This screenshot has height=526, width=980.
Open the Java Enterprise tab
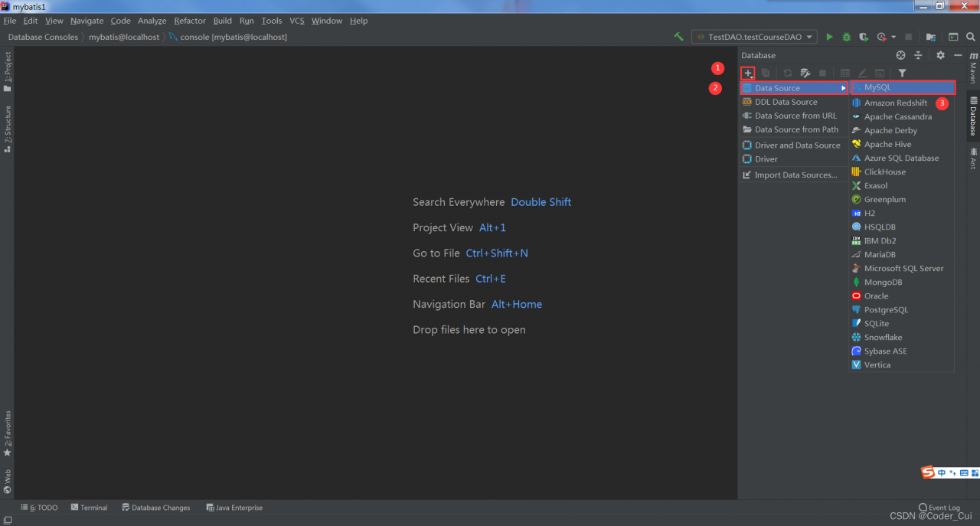pos(234,508)
